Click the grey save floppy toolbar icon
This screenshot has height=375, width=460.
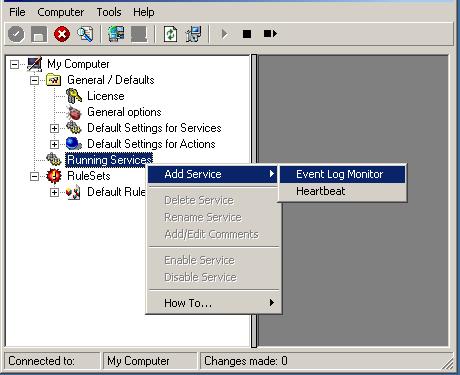(39, 34)
